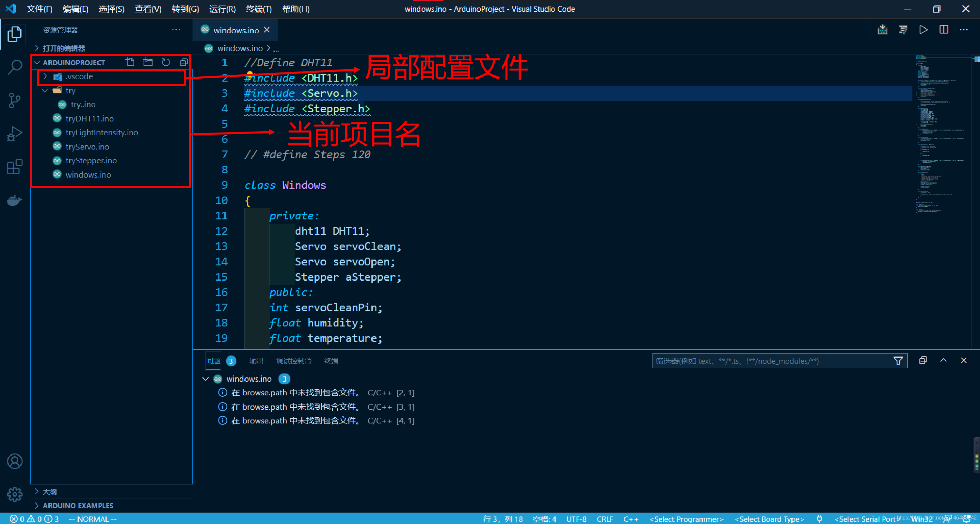Screen dimensions: 980x524
Task: Change language mode C++ in status bar
Action: click(x=631, y=519)
